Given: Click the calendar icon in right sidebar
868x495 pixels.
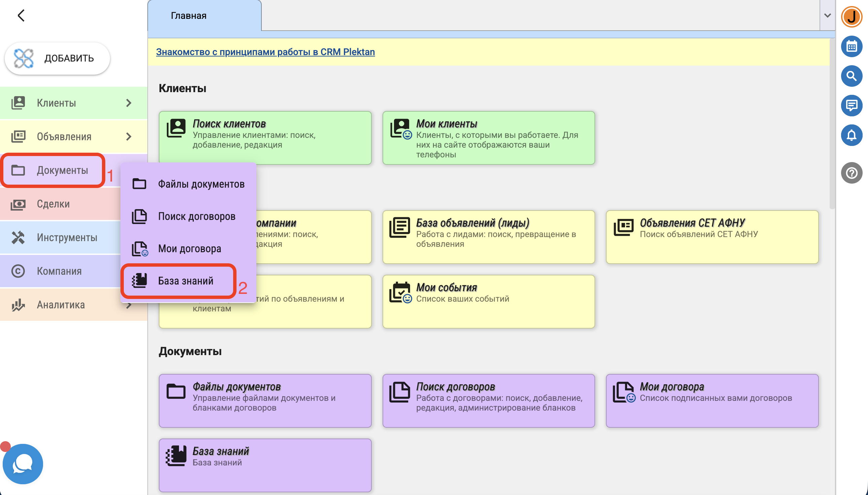Looking at the screenshot, I should (x=851, y=47).
